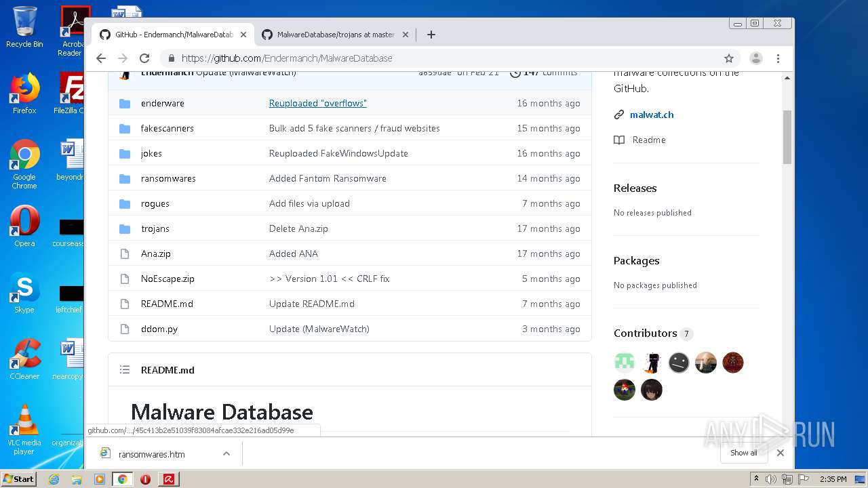
Task: Click the Chrome taskbar button
Action: (x=122, y=479)
